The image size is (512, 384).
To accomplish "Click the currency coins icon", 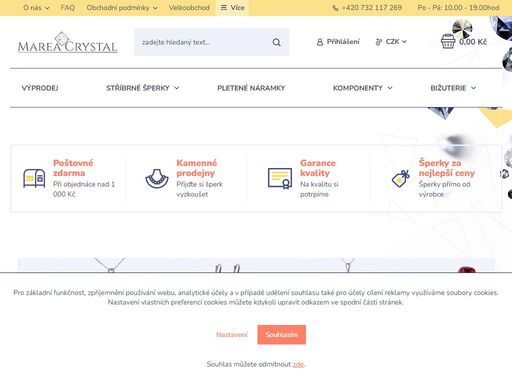I will coord(379,42).
